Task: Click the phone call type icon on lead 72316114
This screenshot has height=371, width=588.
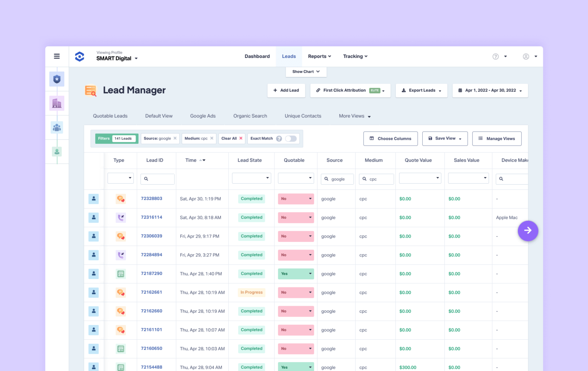Action: coord(121,217)
